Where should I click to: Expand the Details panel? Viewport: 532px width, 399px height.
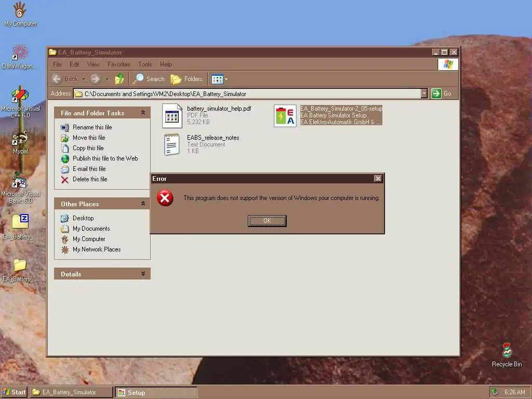143,273
